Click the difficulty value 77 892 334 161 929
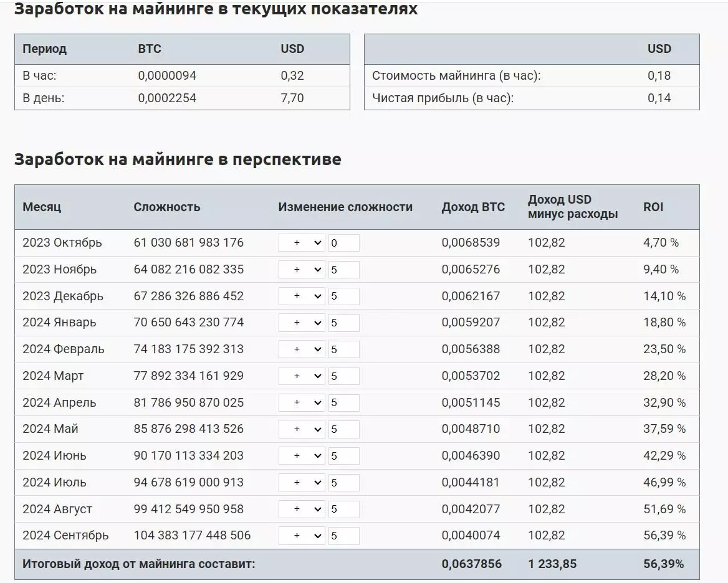The image size is (728, 583). coord(188,376)
